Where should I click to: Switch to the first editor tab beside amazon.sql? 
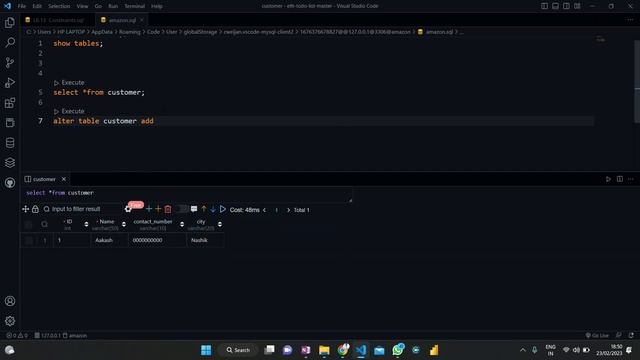pyautogui.click(x=58, y=20)
